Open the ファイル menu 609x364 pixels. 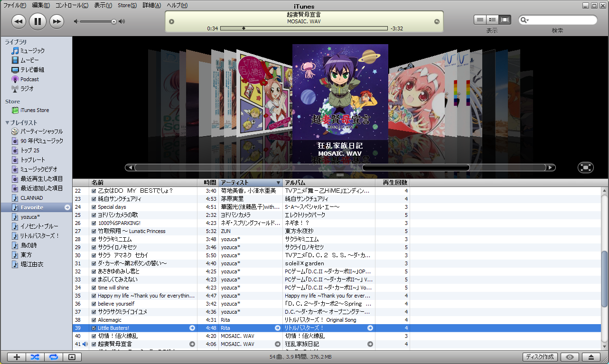pyautogui.click(x=15, y=5)
